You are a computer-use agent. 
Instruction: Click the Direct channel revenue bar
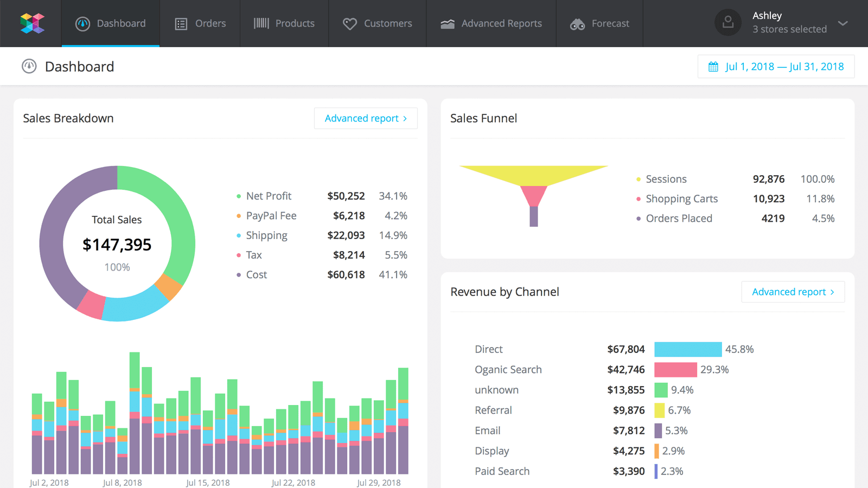pyautogui.click(x=688, y=349)
